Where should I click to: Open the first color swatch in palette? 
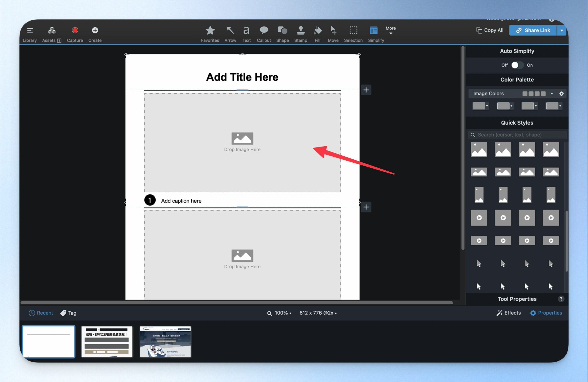480,106
